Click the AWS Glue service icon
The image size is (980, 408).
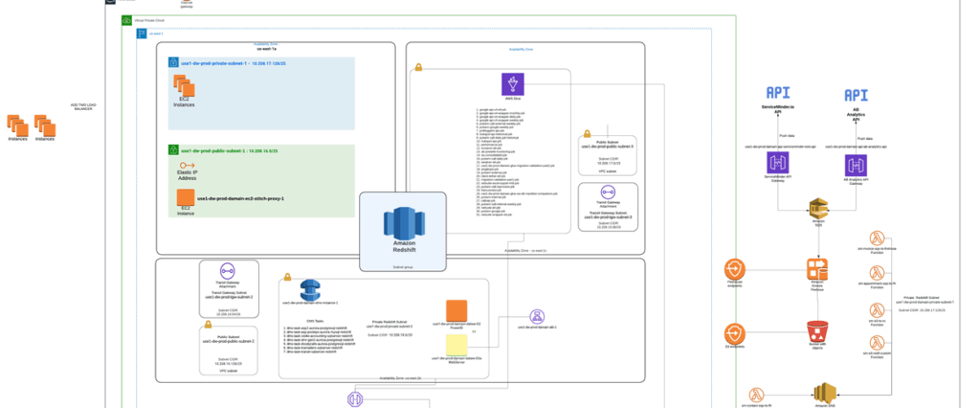point(513,84)
